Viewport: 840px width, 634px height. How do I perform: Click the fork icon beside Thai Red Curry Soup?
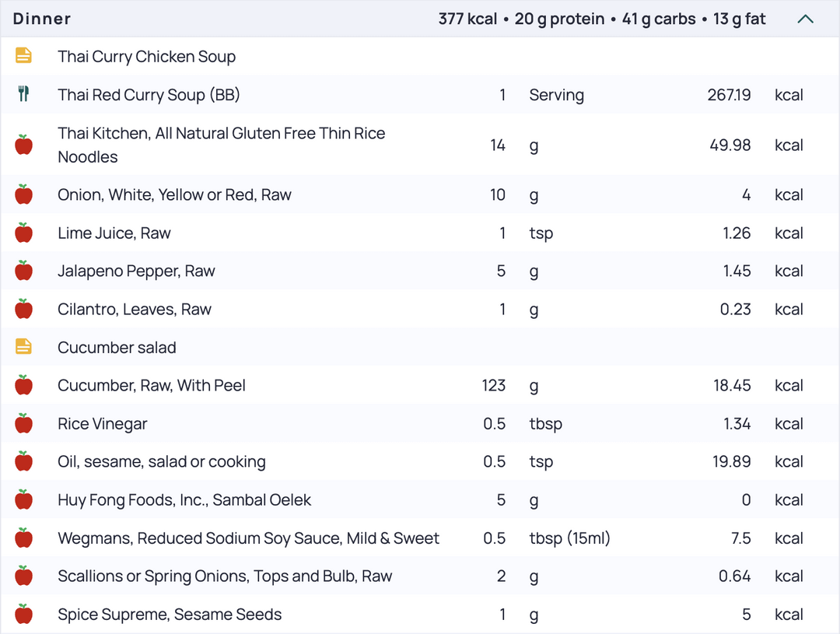click(x=23, y=94)
